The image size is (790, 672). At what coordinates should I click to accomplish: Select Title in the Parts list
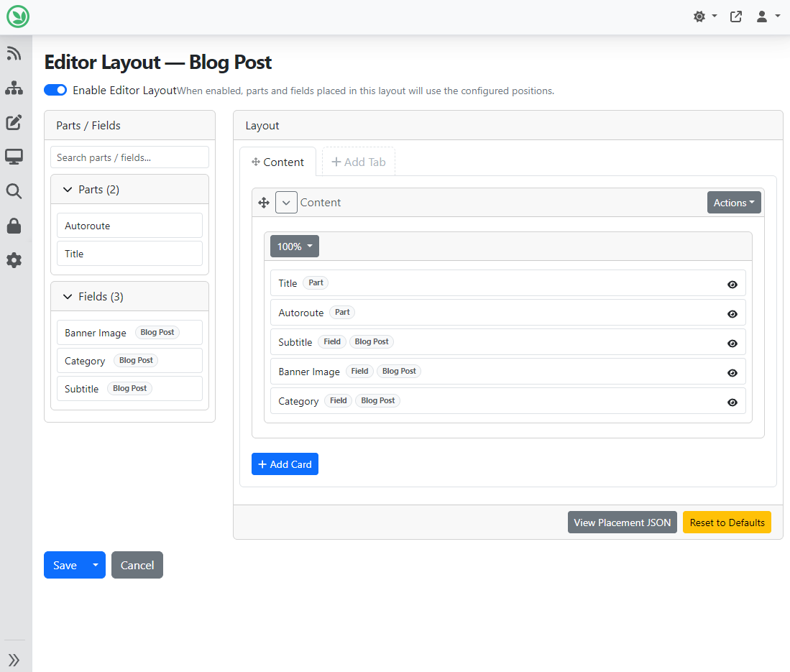pos(129,254)
